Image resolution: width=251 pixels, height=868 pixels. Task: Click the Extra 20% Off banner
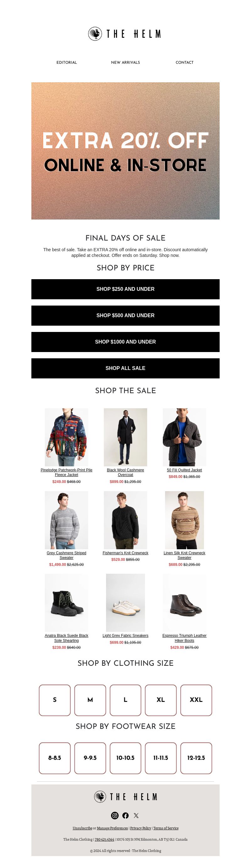coord(125,151)
